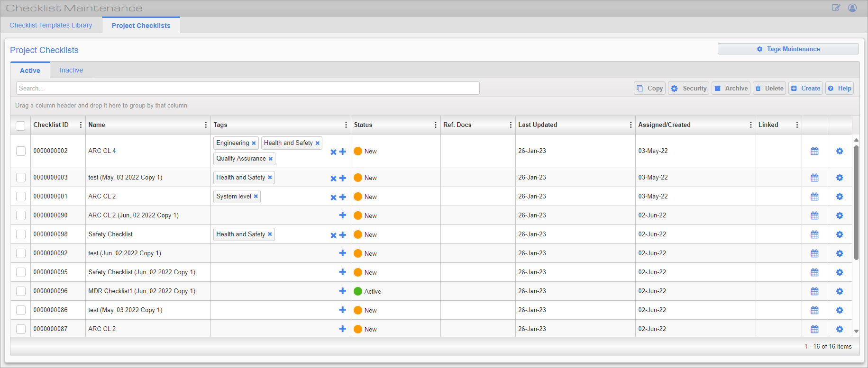The image size is (868, 368).
Task: Open Status column menu
Action: point(436,125)
